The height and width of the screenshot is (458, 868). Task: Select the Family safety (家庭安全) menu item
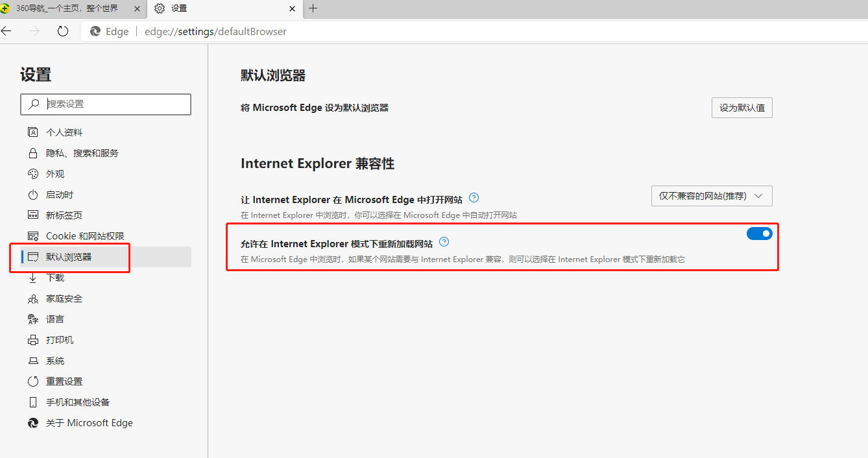tap(64, 298)
